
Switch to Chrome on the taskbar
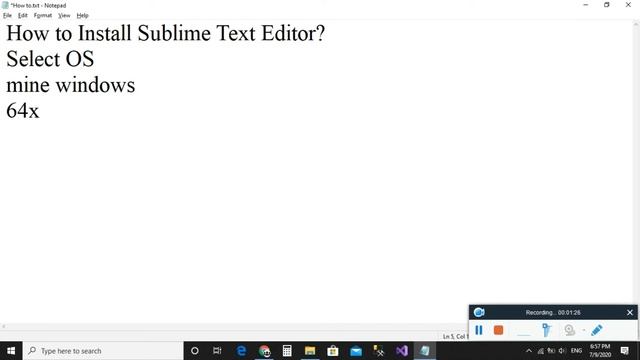coord(264,351)
